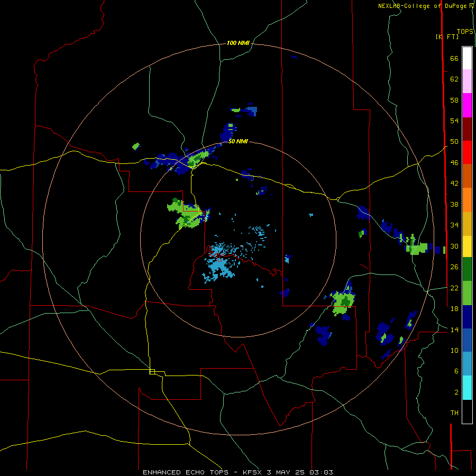Click the bright red legend swatch
476x476 pixels.
point(467,152)
